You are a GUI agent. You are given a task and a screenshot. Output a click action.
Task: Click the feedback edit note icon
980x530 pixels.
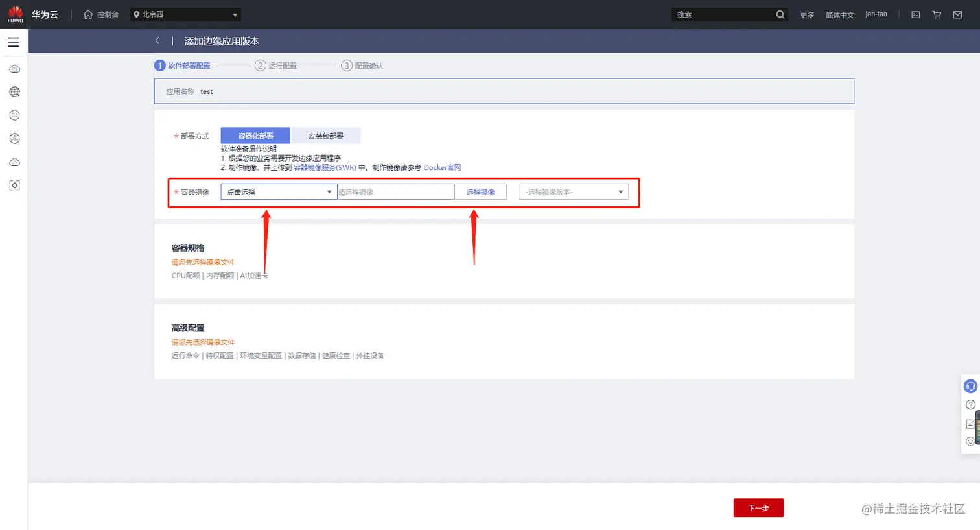coord(970,424)
